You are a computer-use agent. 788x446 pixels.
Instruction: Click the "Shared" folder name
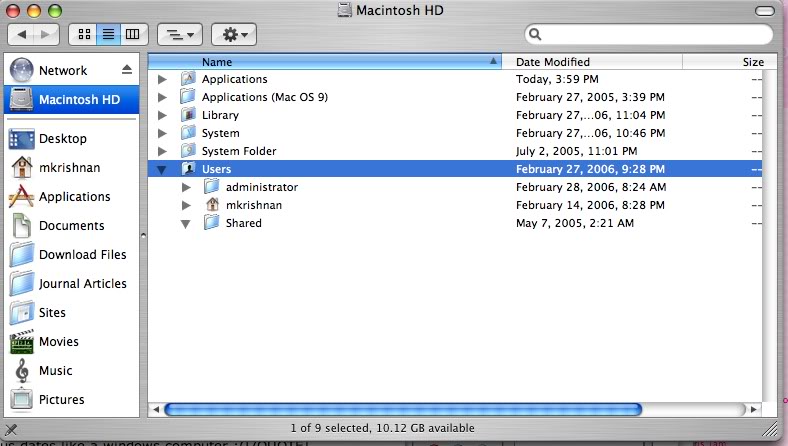point(244,223)
